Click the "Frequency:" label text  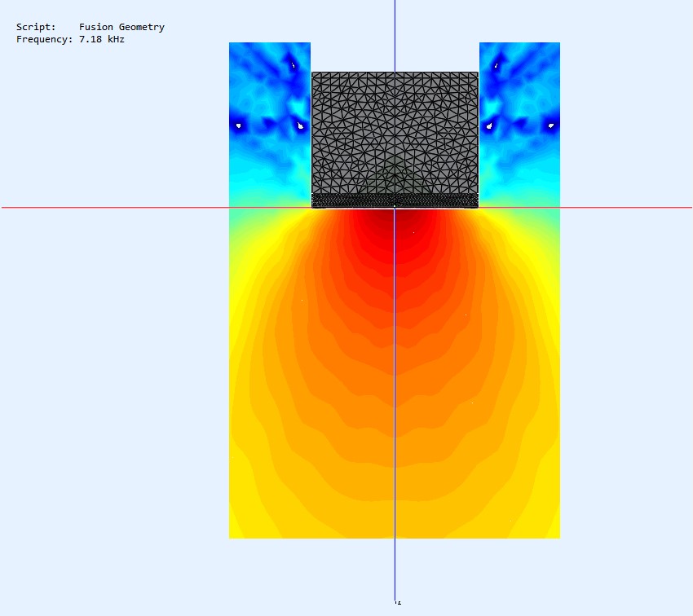coord(44,39)
